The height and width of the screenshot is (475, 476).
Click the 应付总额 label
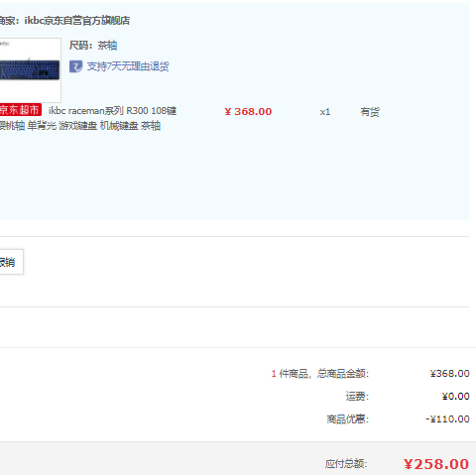click(x=346, y=464)
